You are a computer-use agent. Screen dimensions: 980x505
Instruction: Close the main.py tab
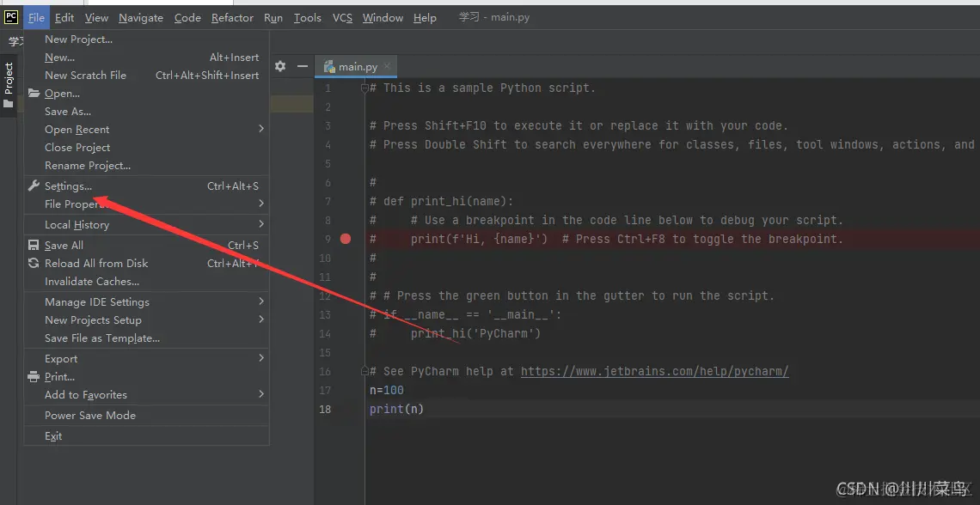(387, 66)
